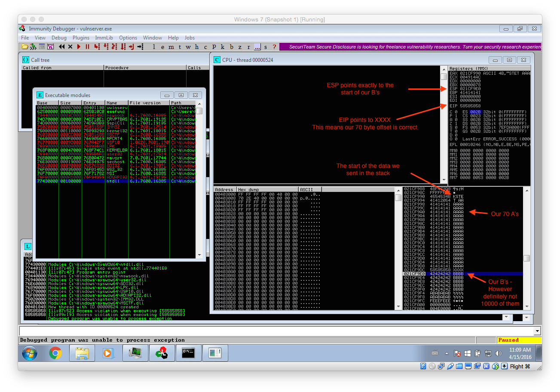Click disassembly pane scroll up arrow
This screenshot has width=560, height=392.
444,69
